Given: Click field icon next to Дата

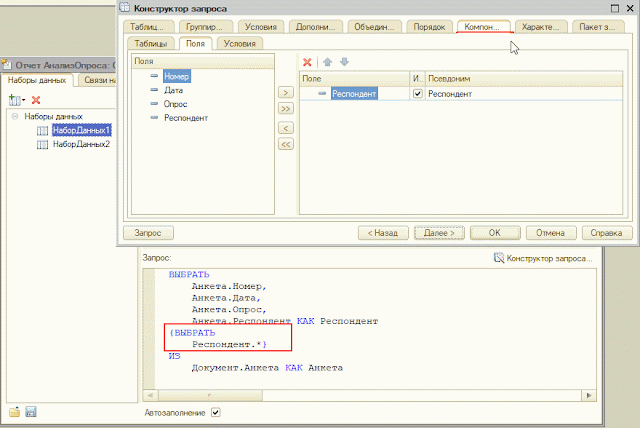Looking at the screenshot, I should coord(154,90).
